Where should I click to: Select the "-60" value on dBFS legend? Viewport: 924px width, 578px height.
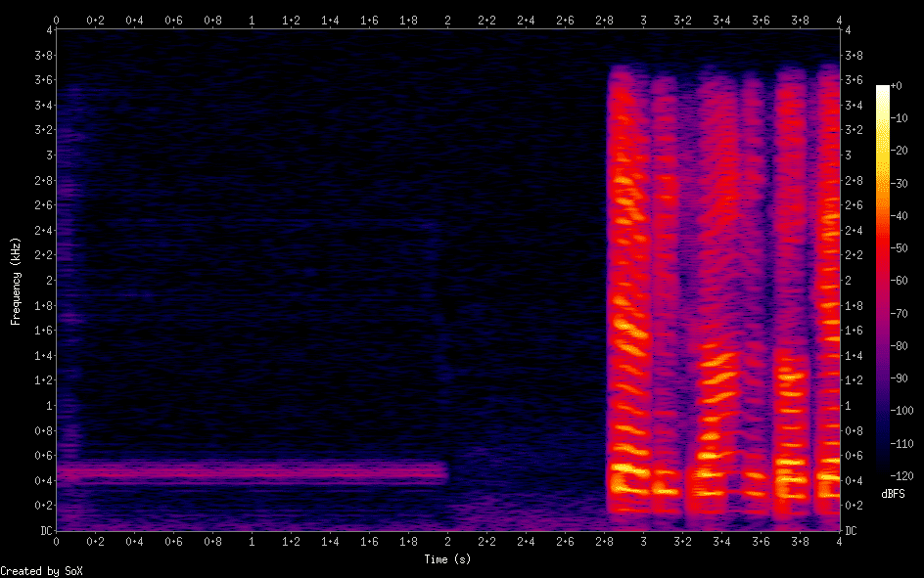click(900, 281)
